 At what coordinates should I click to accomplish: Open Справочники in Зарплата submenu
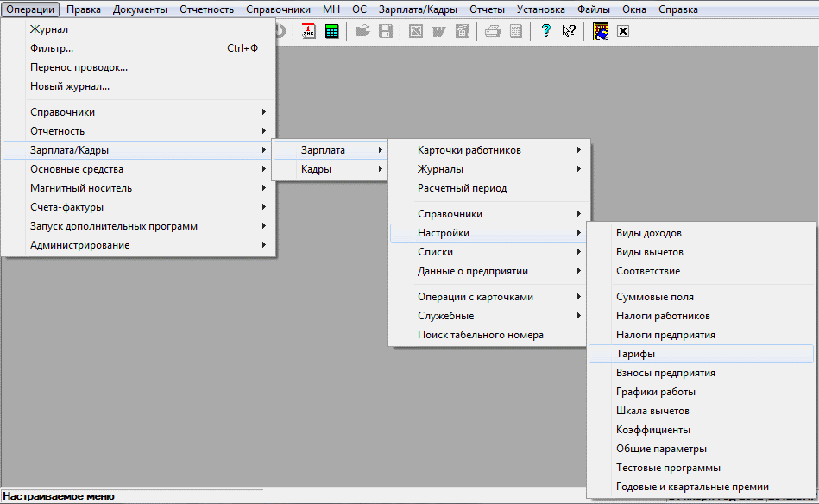[488, 214]
